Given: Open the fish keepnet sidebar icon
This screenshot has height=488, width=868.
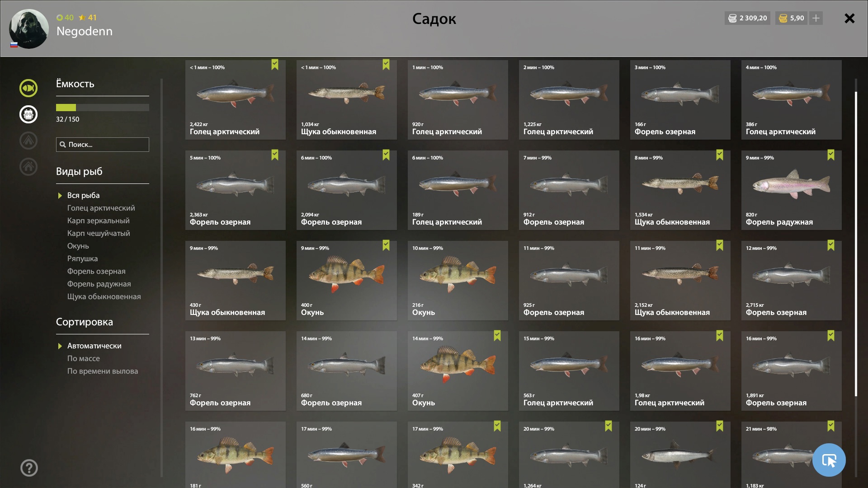Looking at the screenshot, I should coord(28,88).
